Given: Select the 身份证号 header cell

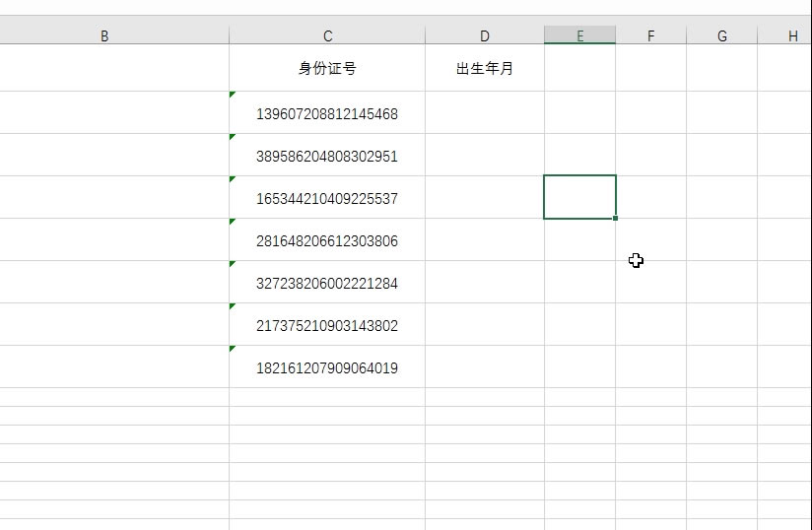Looking at the screenshot, I should [327, 69].
